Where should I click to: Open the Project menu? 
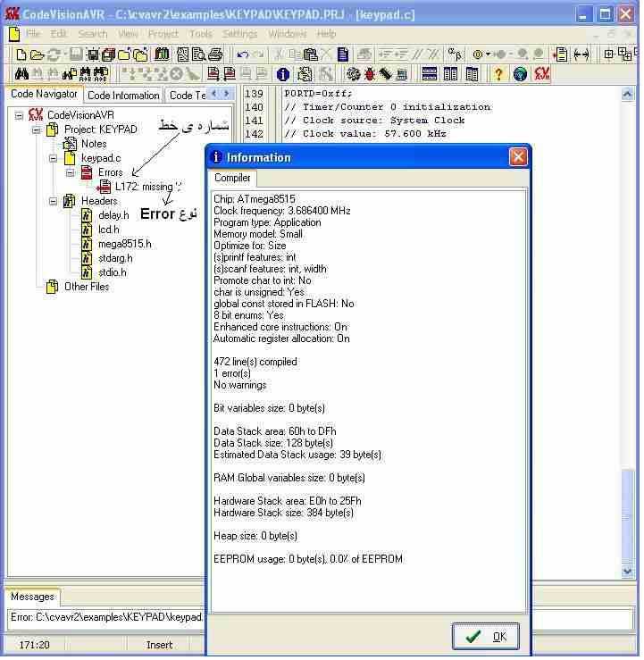163,34
